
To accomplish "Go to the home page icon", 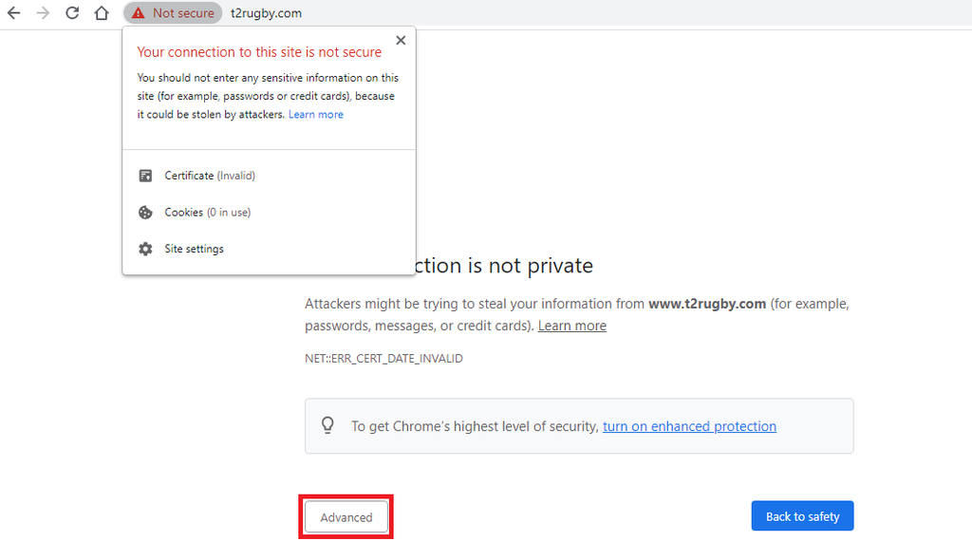I will pos(102,13).
